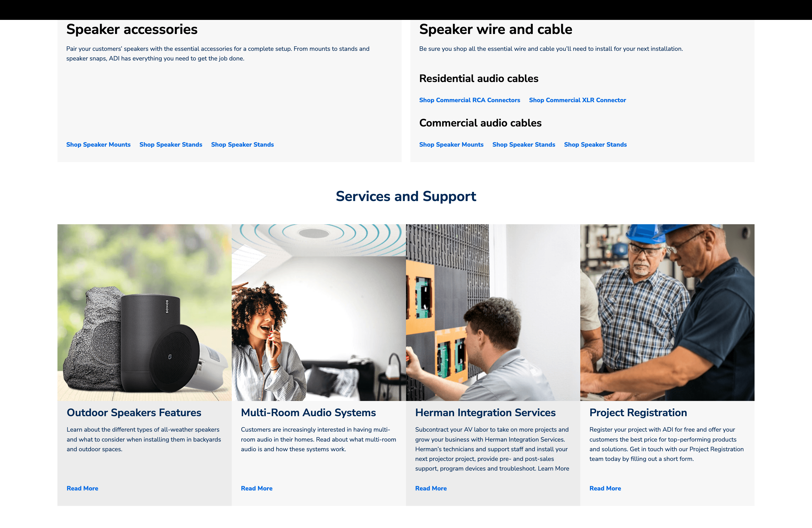Click the Residential audio cables subheading

pyautogui.click(x=479, y=79)
